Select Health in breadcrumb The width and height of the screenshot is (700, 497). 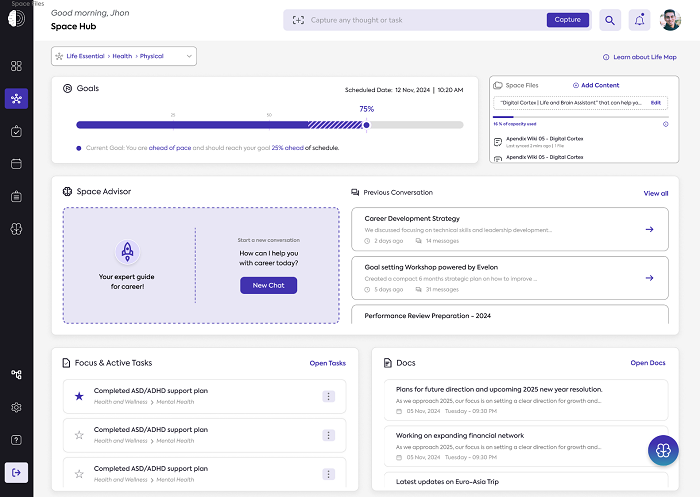coord(122,56)
